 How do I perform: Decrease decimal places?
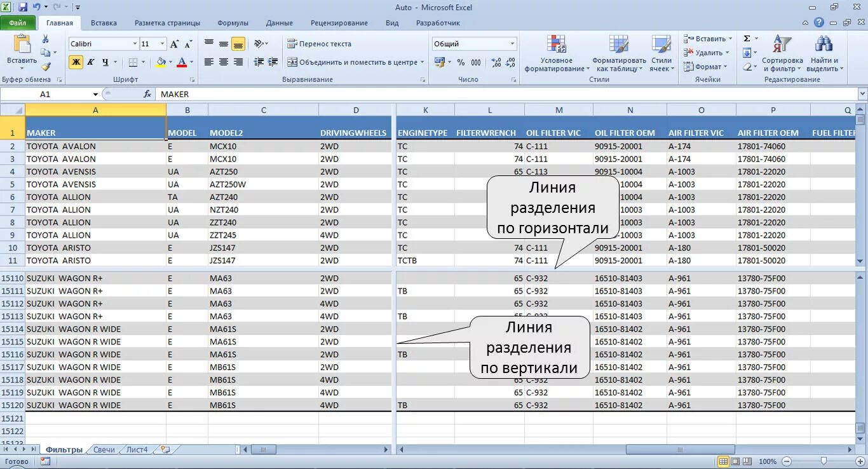pos(512,62)
